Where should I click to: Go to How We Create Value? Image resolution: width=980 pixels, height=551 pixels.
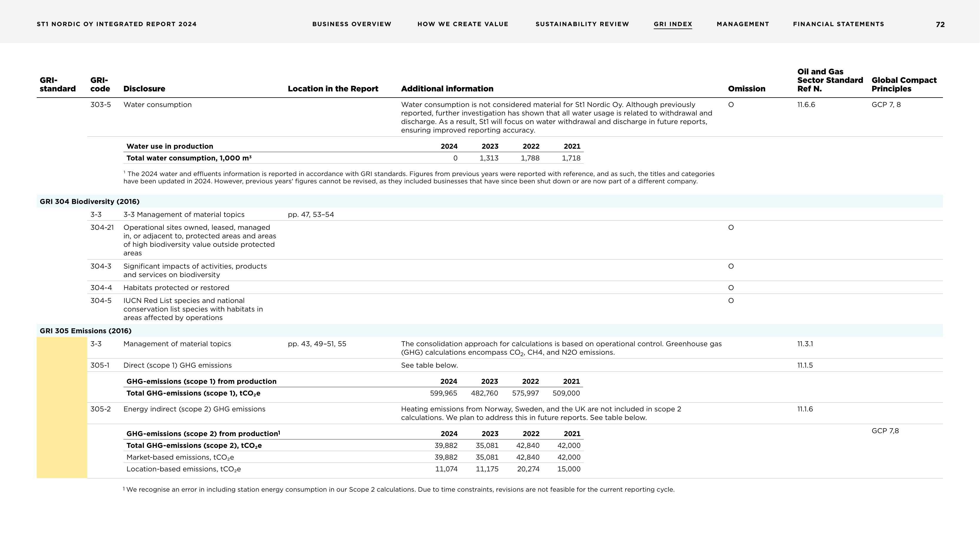tap(463, 24)
